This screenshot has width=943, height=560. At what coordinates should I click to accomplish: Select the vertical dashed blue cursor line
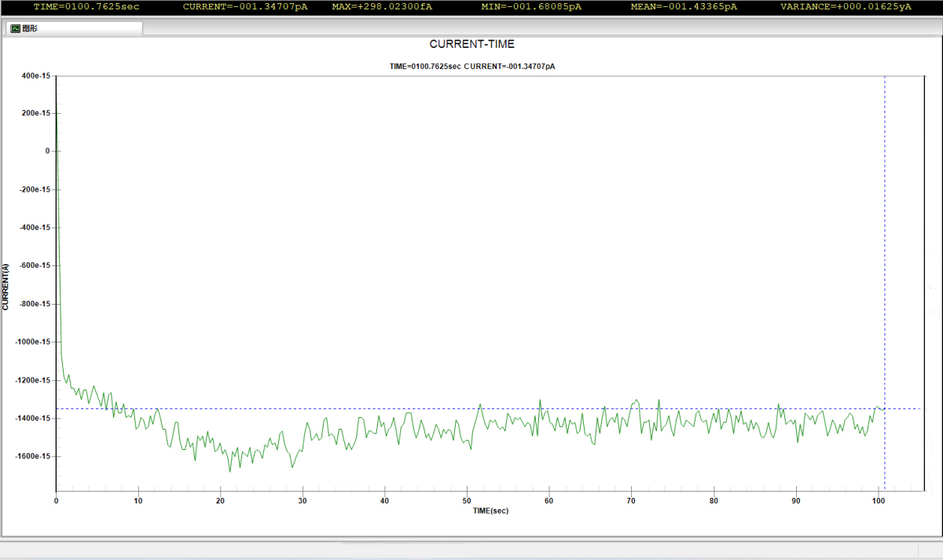click(x=885, y=236)
